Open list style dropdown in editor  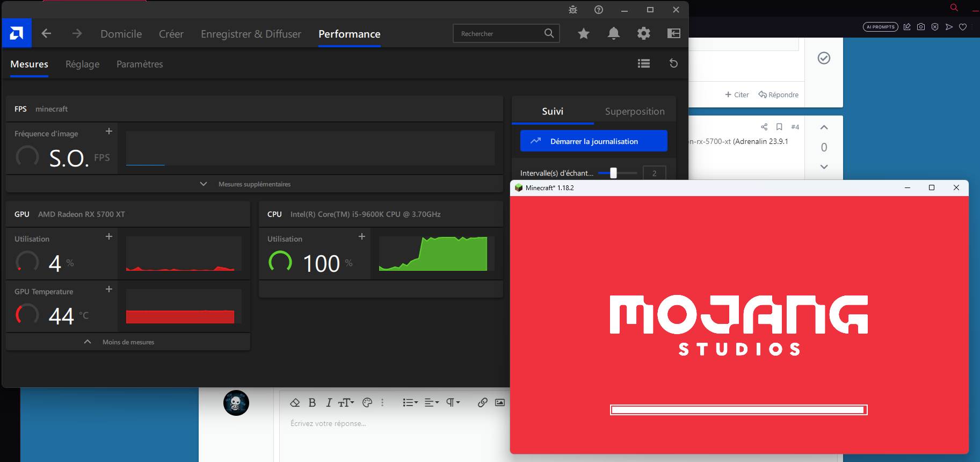(x=410, y=402)
